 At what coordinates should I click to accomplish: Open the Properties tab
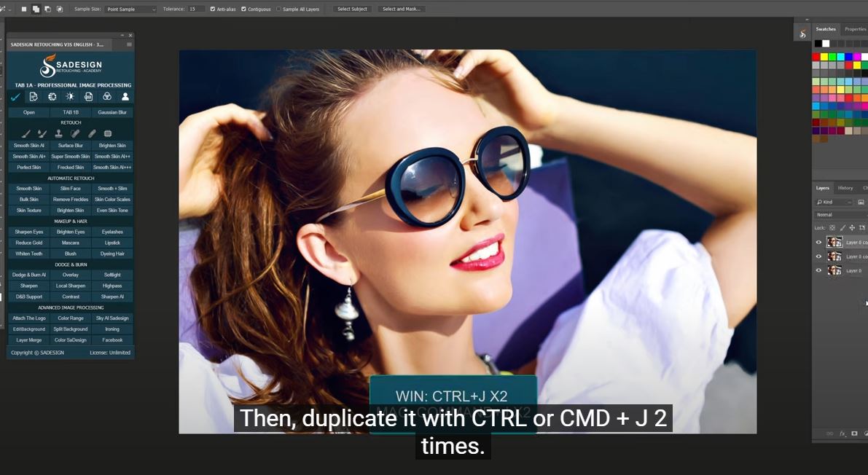[855, 29]
